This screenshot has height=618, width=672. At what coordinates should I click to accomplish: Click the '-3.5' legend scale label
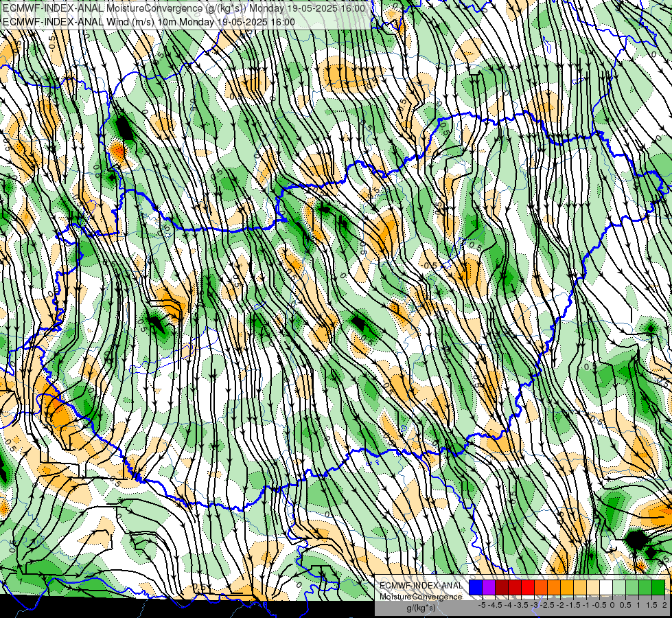pyautogui.click(x=521, y=605)
